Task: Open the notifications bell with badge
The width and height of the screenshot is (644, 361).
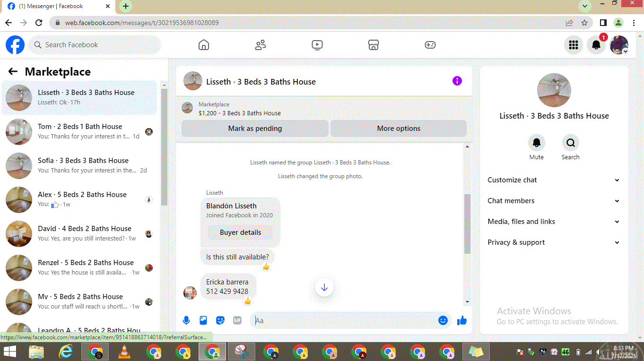Action: pos(596,45)
